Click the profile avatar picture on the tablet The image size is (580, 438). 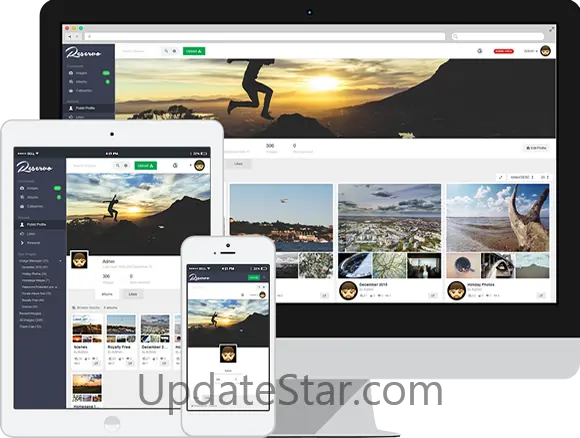pyautogui.click(x=79, y=260)
